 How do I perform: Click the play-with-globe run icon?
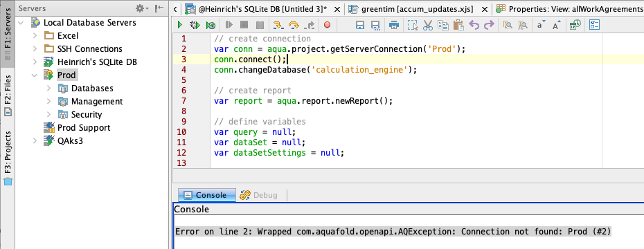coord(211,26)
